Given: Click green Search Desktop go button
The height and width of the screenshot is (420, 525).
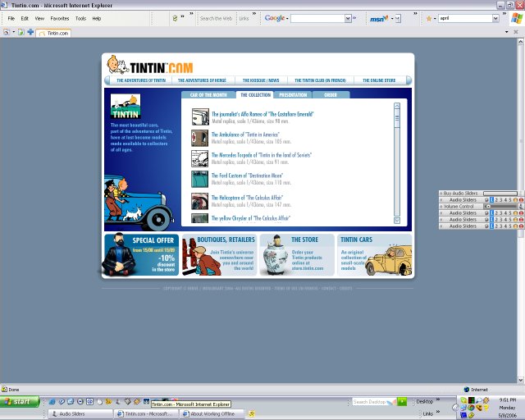Looking at the screenshot, I should pos(402,402).
